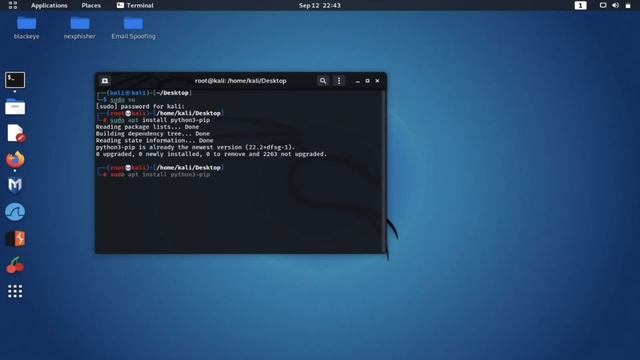Search within the terminal window
The image size is (640, 360).
(x=323, y=81)
